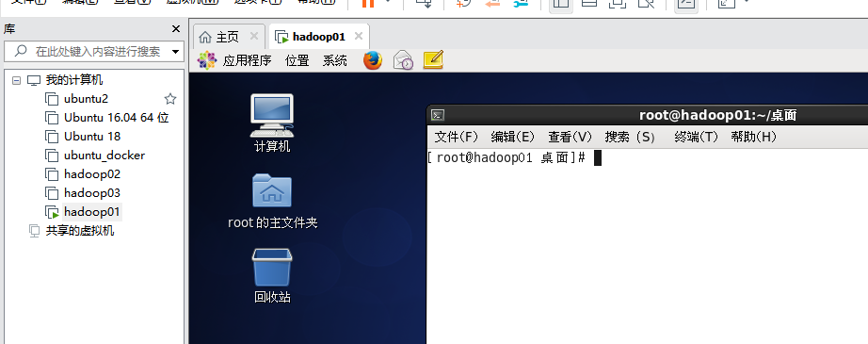This screenshot has height=344, width=868.
Task: Open the 位置 menu in guest panel
Action: click(x=297, y=60)
